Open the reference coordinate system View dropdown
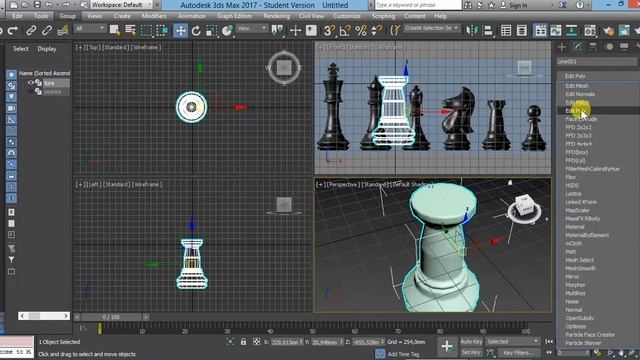The height and width of the screenshot is (360, 640). [x=252, y=28]
